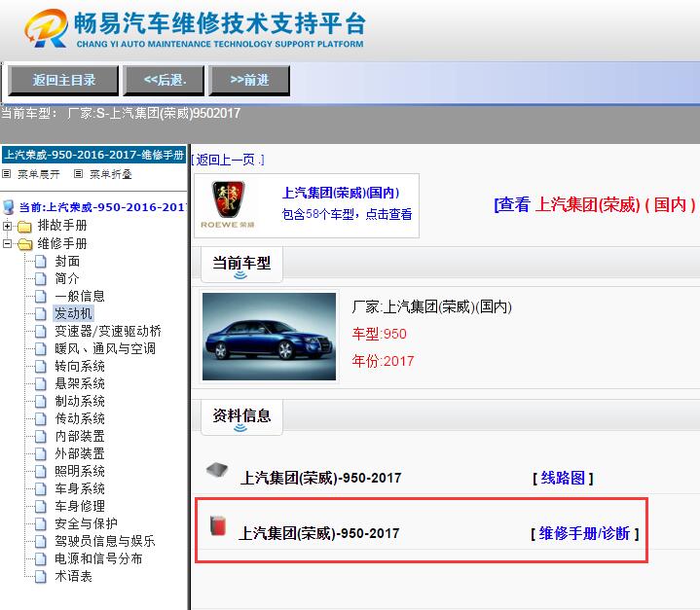Click 上汽集团(荣威)-950-2017 title in 维修手册 row
The width and height of the screenshot is (700, 610).
pos(319,534)
